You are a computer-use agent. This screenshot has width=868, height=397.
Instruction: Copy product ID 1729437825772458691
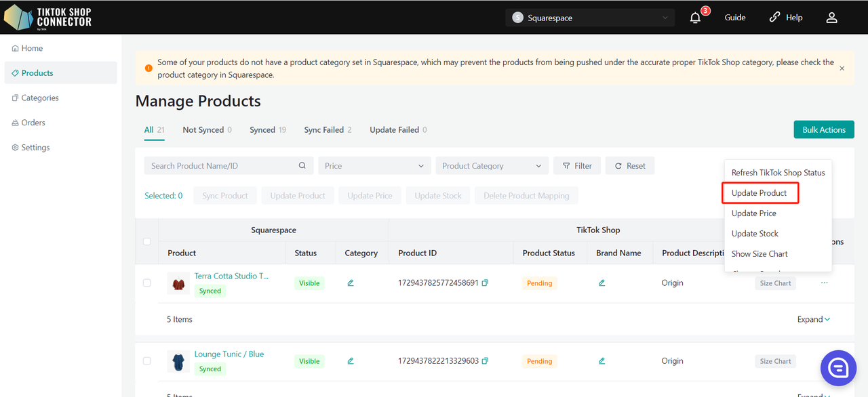[x=485, y=283]
